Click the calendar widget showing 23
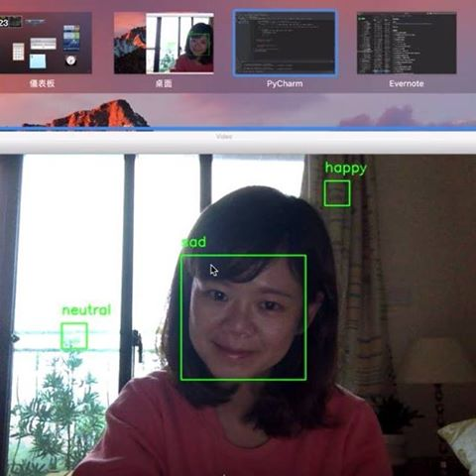This screenshot has height=476, width=476. pos(10,22)
